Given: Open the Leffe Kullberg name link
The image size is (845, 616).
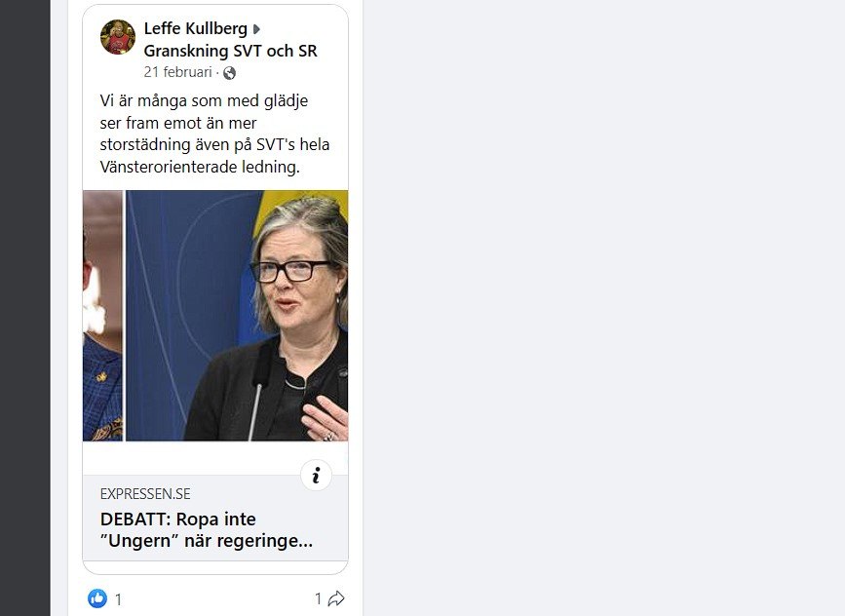Looking at the screenshot, I should pos(195,28).
